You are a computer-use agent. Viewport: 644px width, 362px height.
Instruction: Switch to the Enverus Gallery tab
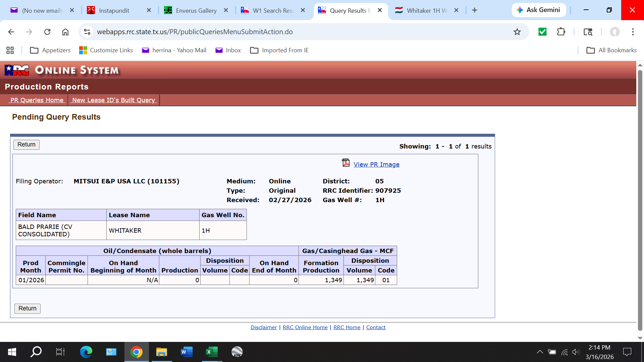(x=196, y=10)
